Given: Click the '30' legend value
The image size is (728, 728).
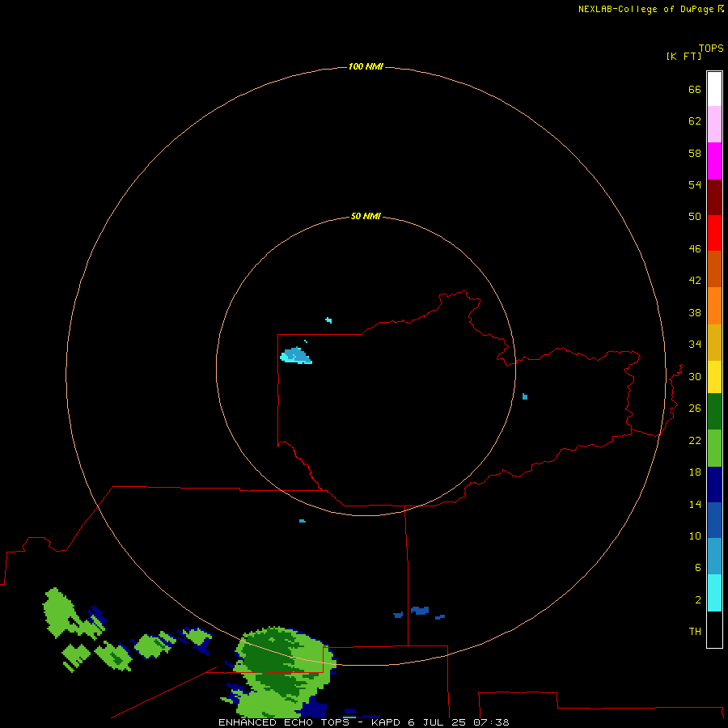Looking at the screenshot, I should tap(695, 376).
